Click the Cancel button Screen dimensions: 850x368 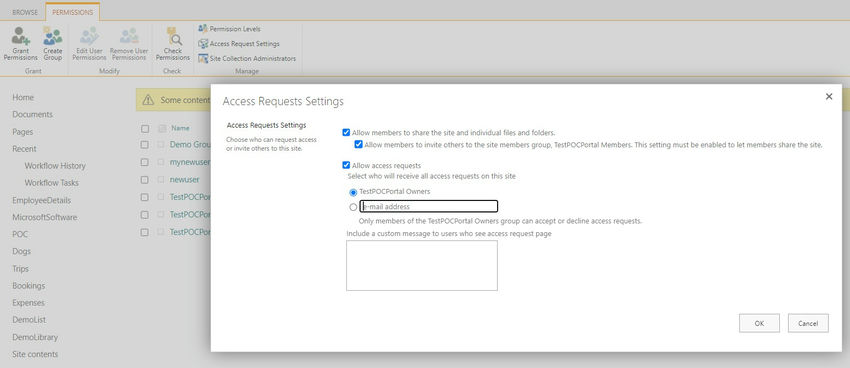pyautogui.click(x=808, y=323)
